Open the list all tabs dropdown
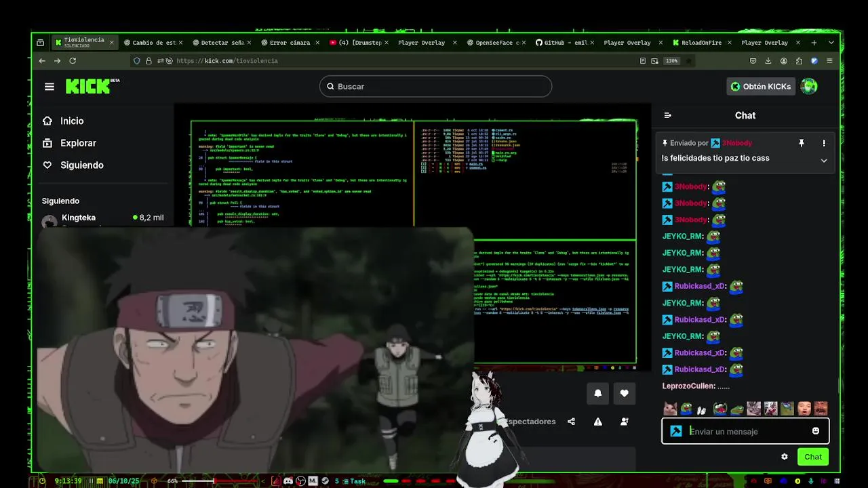 831,43
